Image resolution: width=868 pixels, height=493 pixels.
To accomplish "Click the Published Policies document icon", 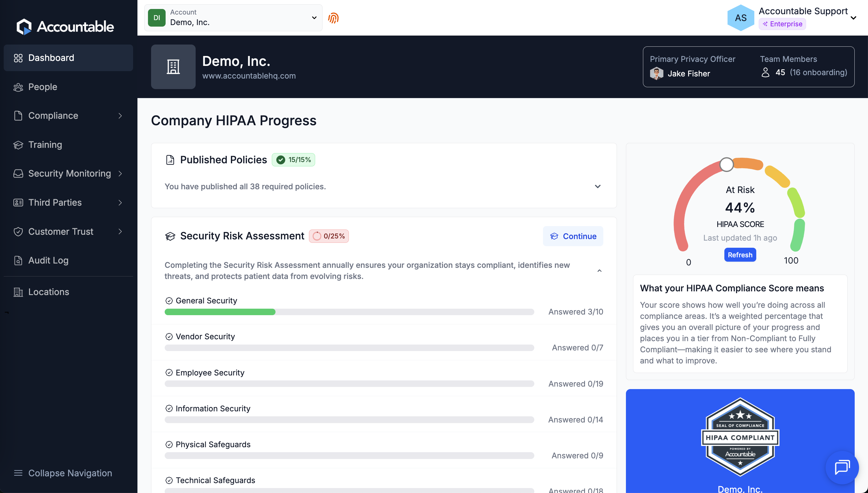I will (170, 160).
